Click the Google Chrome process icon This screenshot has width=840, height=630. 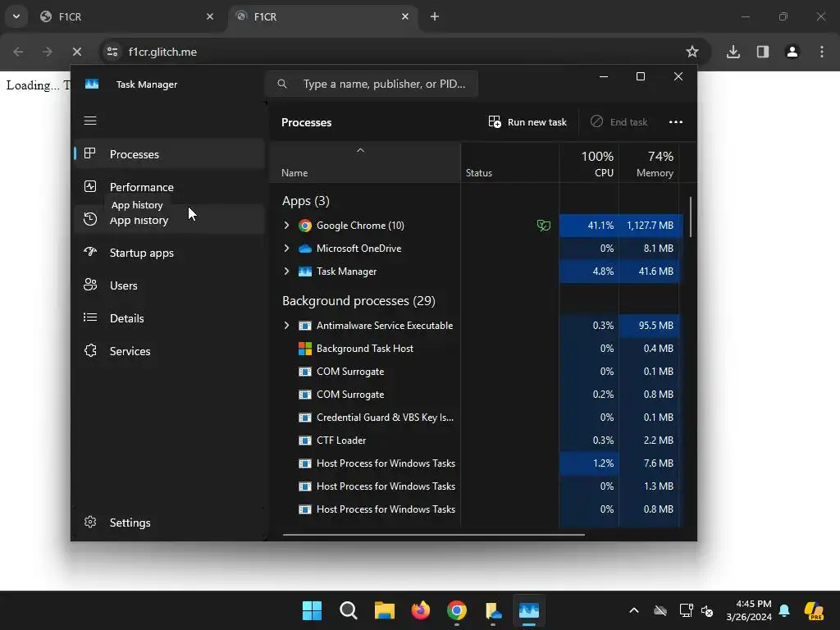tap(305, 226)
